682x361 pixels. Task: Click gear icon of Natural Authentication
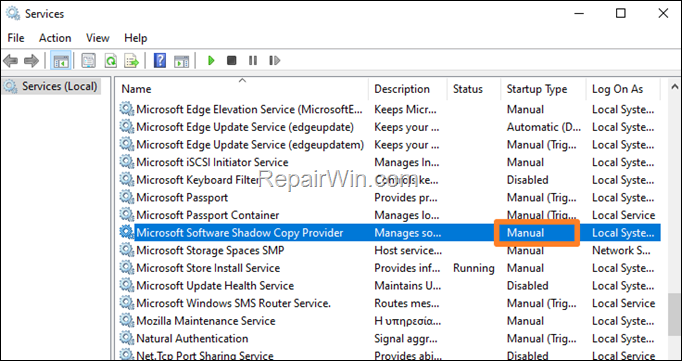[127, 338]
